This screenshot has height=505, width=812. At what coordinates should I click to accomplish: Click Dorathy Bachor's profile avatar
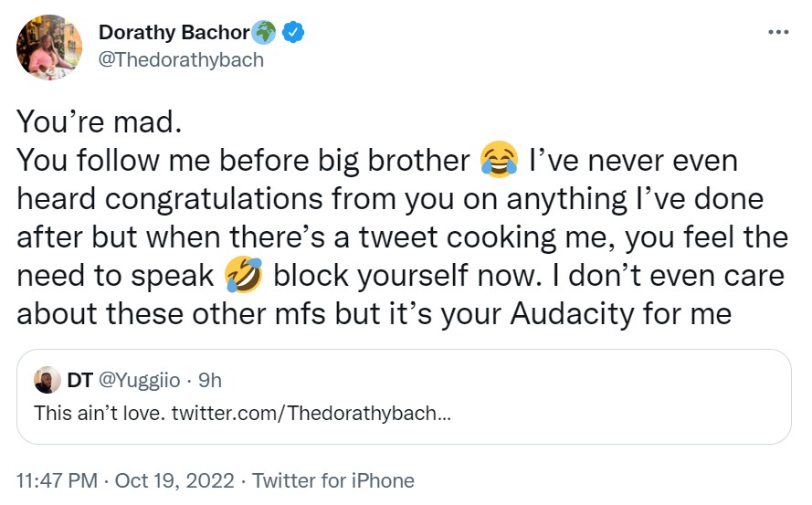[x=49, y=47]
